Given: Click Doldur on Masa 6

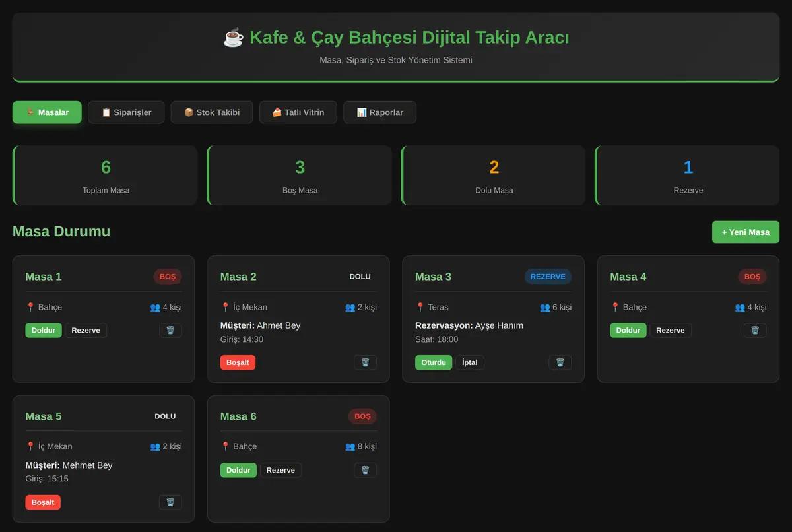Looking at the screenshot, I should (238, 470).
